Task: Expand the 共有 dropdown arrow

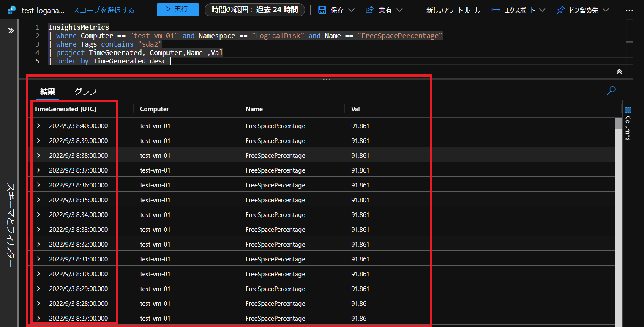Action: [399, 10]
